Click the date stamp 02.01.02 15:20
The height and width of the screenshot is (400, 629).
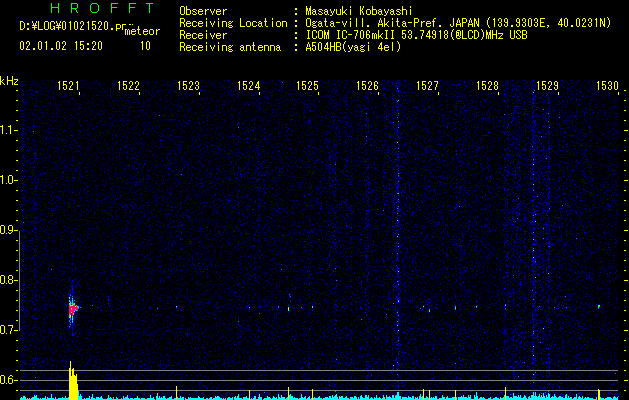click(x=61, y=46)
